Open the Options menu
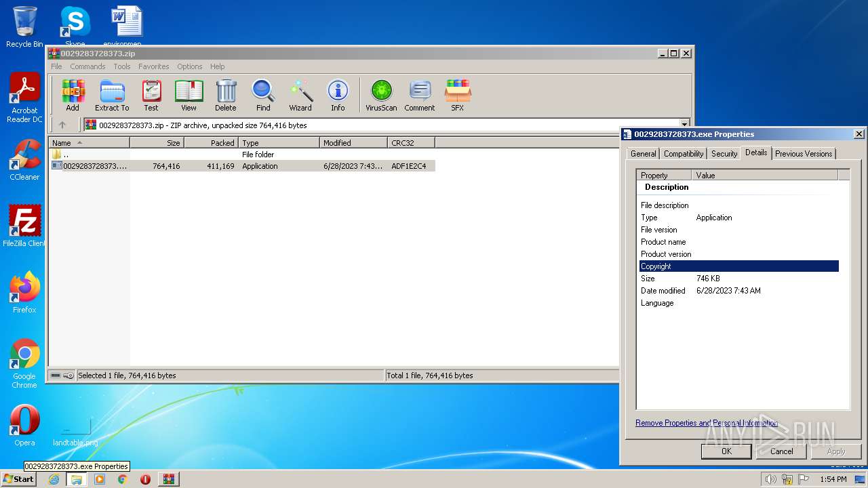This screenshot has width=868, height=488. [190, 66]
